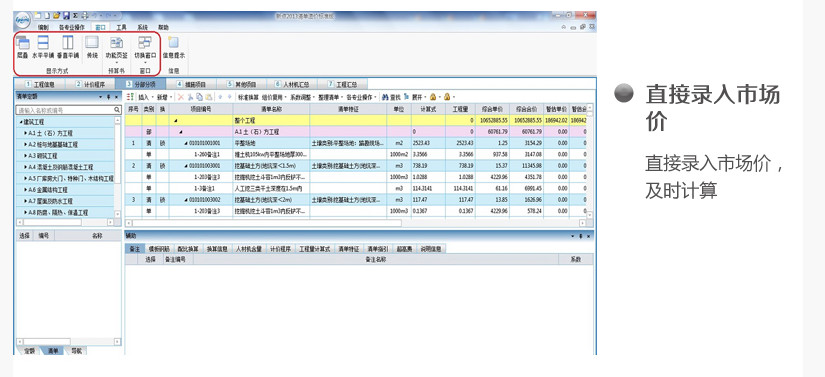Expand the A.6 金属结构工程 tree node
The height and width of the screenshot is (377, 825).
coord(25,190)
